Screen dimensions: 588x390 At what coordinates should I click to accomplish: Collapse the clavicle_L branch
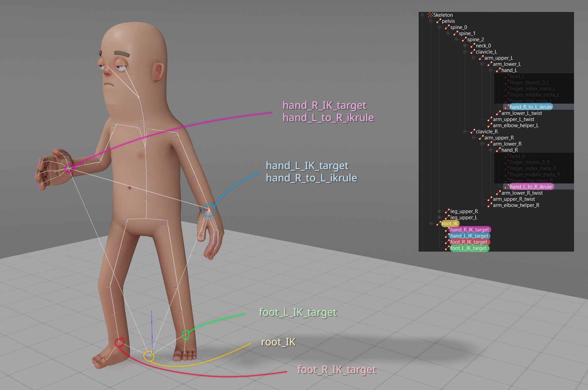(465, 52)
